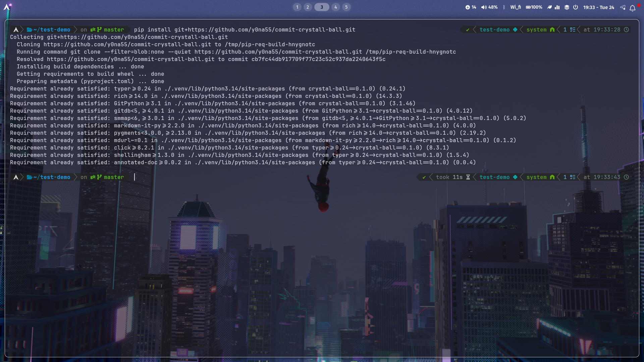Image resolution: width=644 pixels, height=362 pixels.
Task: Open the Wi_fi network menu
Action: pyautogui.click(x=516, y=7)
